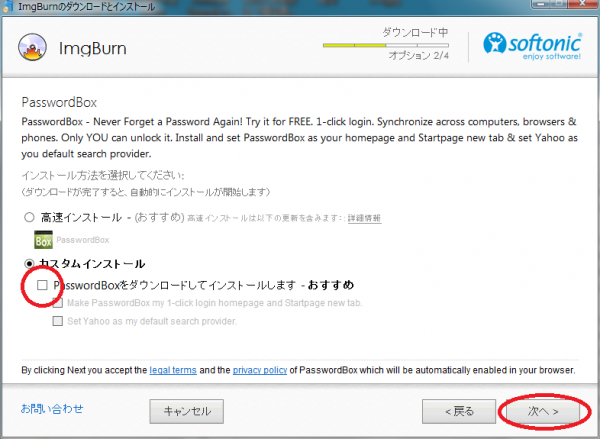Select the 高速インストール radio button
The width and height of the screenshot is (600, 439).
(x=29, y=217)
